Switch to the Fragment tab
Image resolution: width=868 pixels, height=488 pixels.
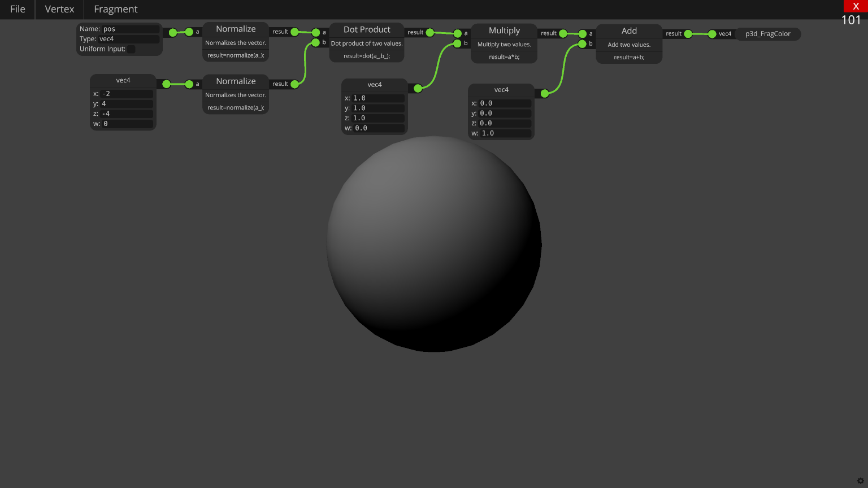click(x=115, y=9)
